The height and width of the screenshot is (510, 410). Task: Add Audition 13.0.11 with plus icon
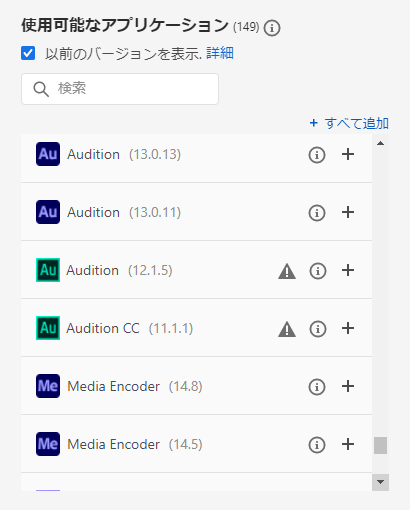coord(348,212)
